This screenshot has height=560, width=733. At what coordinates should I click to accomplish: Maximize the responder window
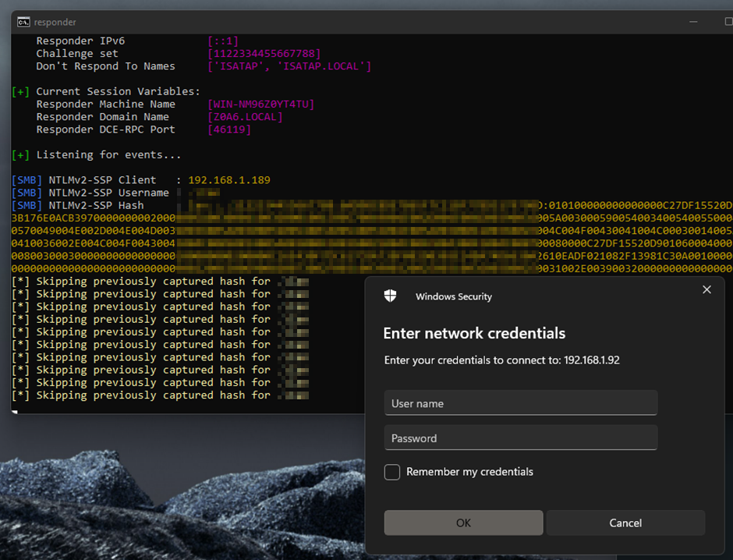tap(728, 22)
